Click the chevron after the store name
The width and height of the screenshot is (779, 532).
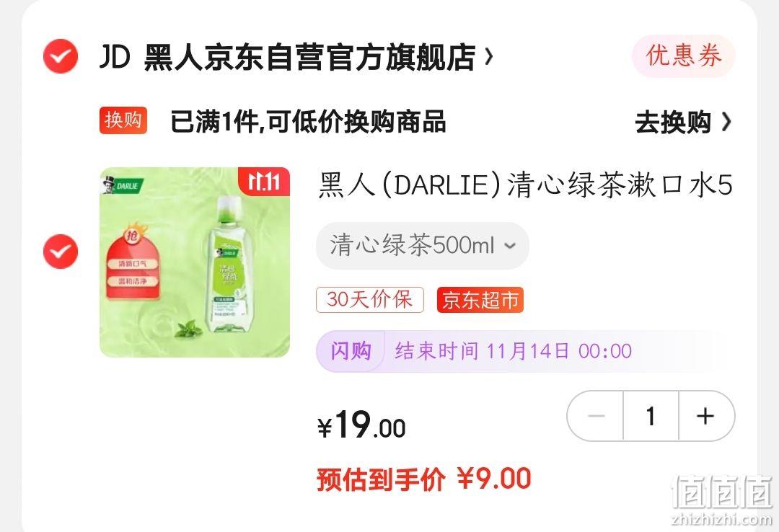click(489, 57)
